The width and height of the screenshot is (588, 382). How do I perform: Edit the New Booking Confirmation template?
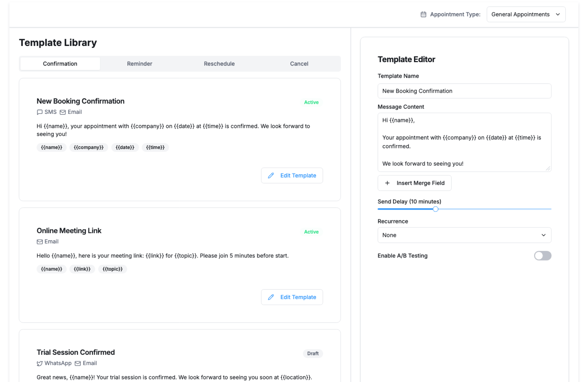pyautogui.click(x=292, y=175)
